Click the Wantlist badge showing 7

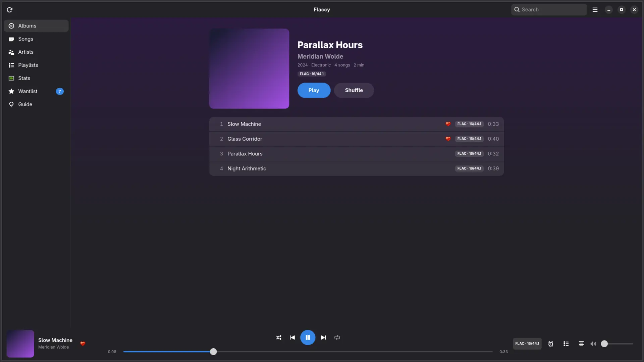(x=60, y=91)
